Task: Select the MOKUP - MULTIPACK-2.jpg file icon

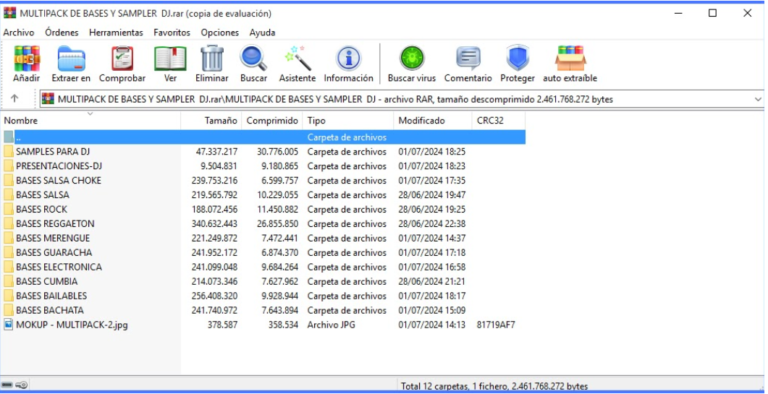Action: [9, 324]
